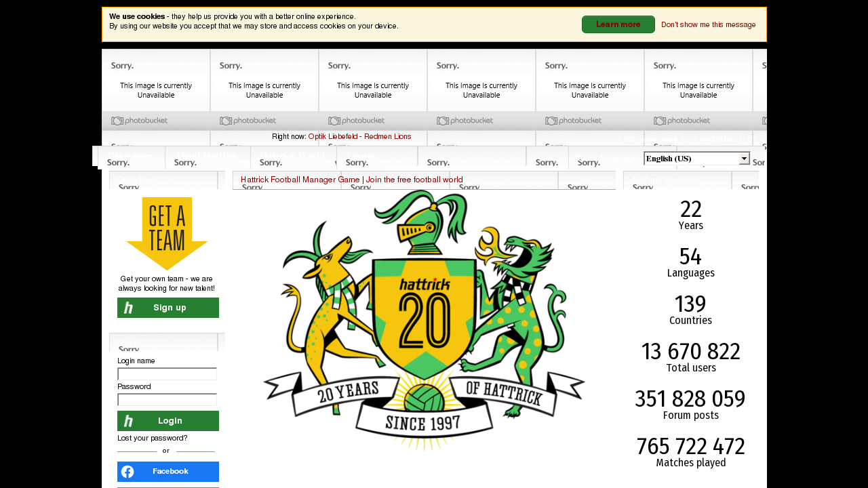Select the "13 670 822" total users figure

pos(690,352)
